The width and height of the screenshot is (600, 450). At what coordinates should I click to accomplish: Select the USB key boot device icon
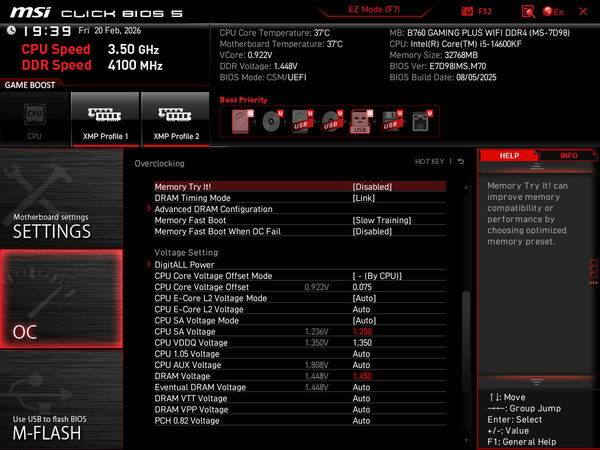click(x=361, y=121)
